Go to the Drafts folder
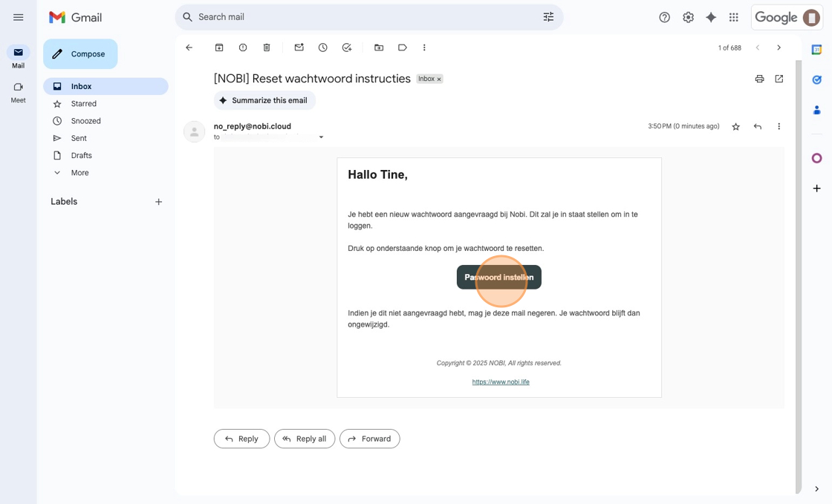The width and height of the screenshot is (832, 504). click(x=82, y=155)
